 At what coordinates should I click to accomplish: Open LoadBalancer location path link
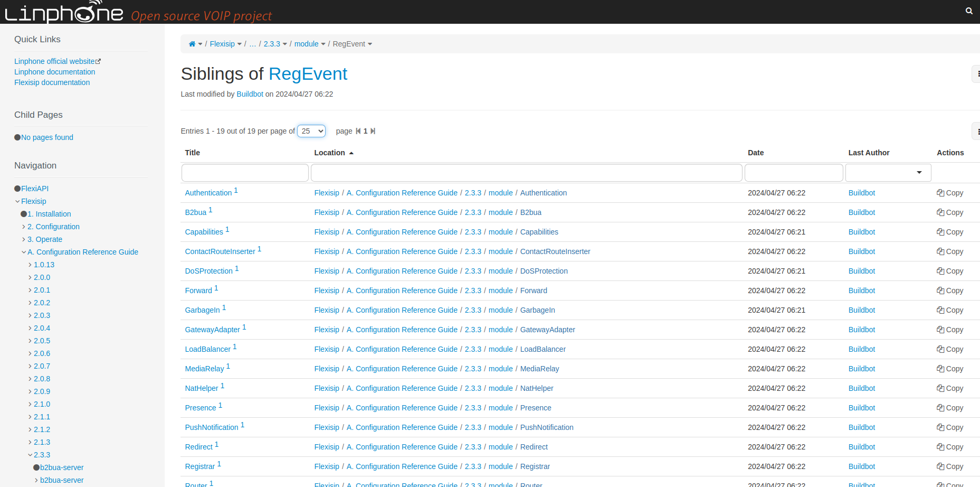coord(543,349)
